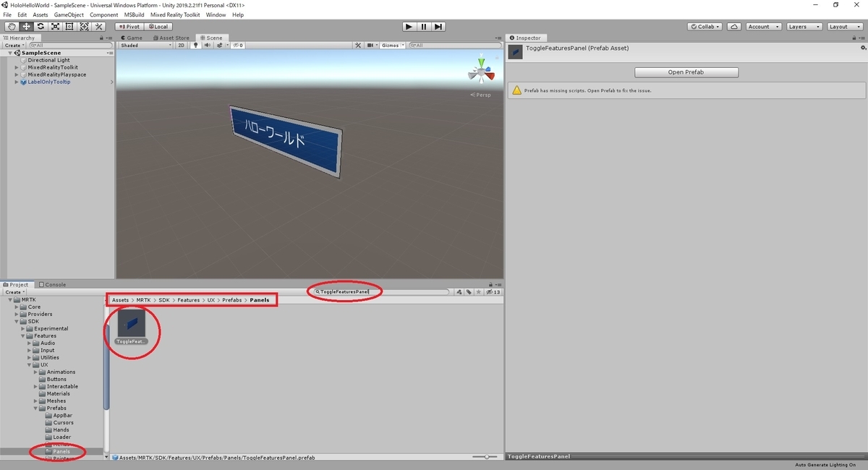Select LabelOnlyTooltip in the Hierarchy

coord(49,82)
